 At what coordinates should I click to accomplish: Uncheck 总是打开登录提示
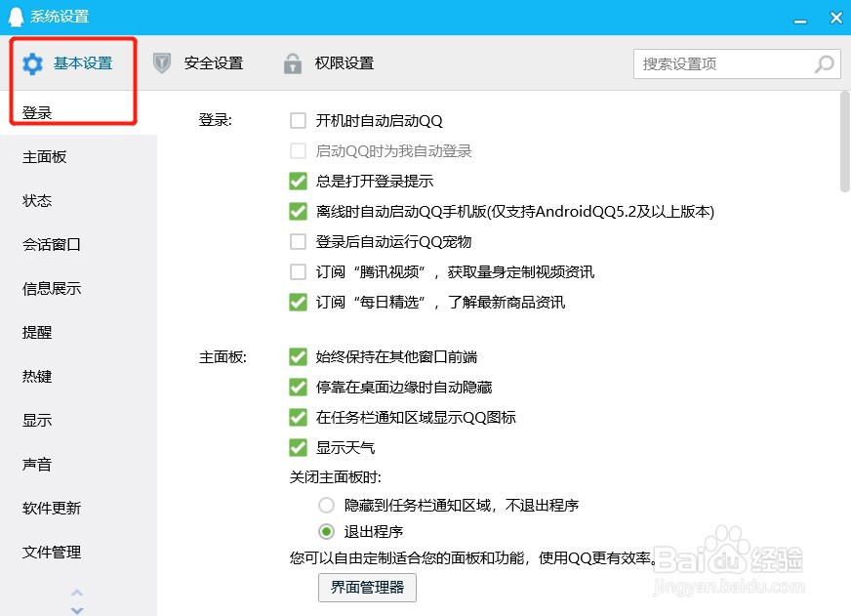298,181
